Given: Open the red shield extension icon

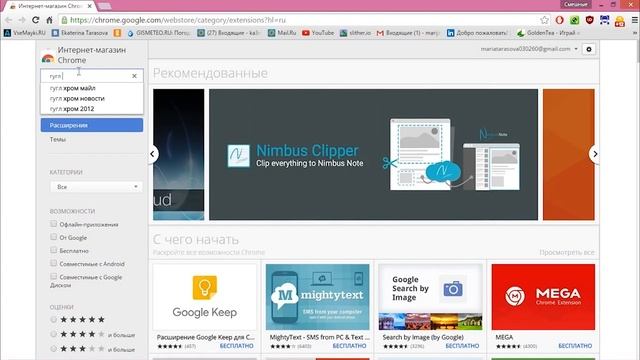Looking at the screenshot, I should pos(589,20).
